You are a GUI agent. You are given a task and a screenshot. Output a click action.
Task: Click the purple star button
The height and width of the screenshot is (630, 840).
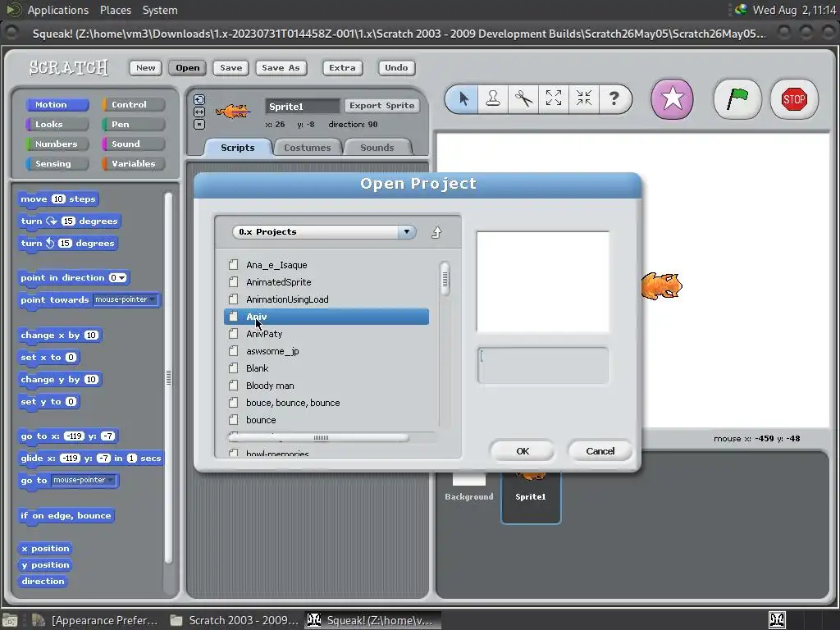click(x=672, y=99)
